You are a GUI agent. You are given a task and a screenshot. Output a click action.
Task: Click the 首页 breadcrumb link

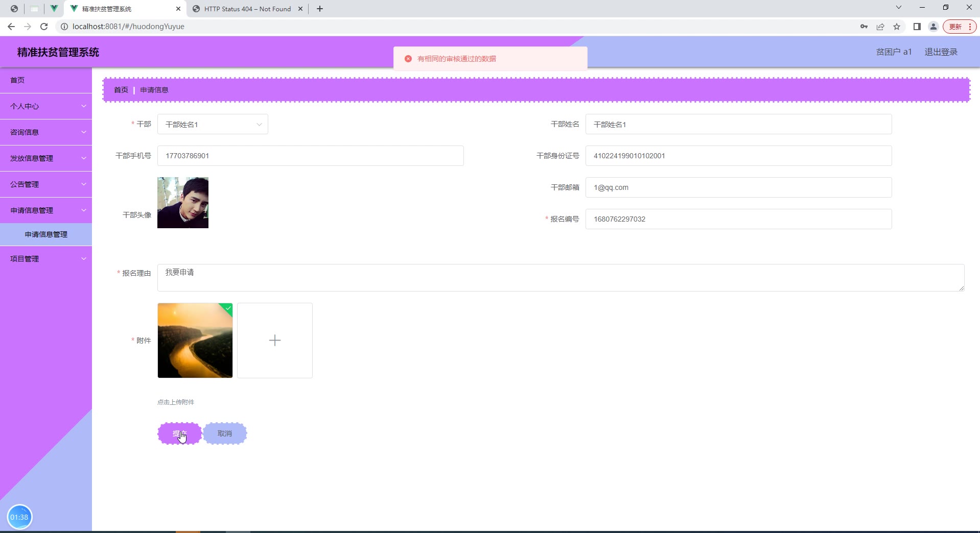click(x=121, y=90)
